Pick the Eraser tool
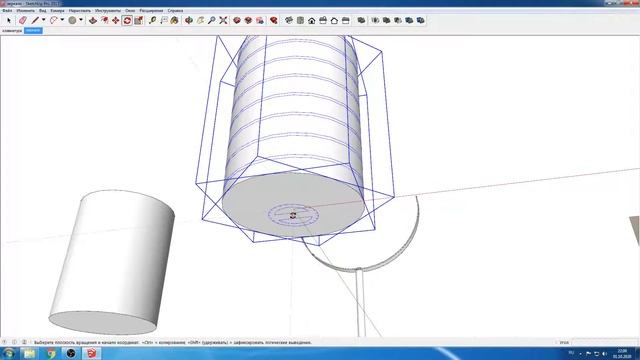The height and width of the screenshot is (360, 640). pyautogui.click(x=23, y=20)
